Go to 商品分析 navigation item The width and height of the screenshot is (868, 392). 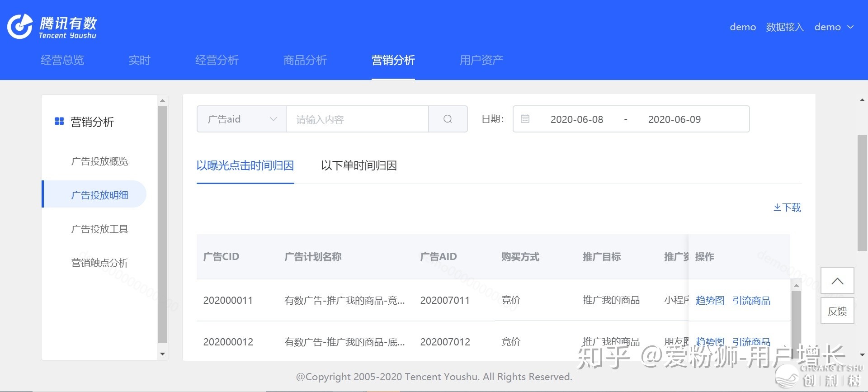pos(305,60)
